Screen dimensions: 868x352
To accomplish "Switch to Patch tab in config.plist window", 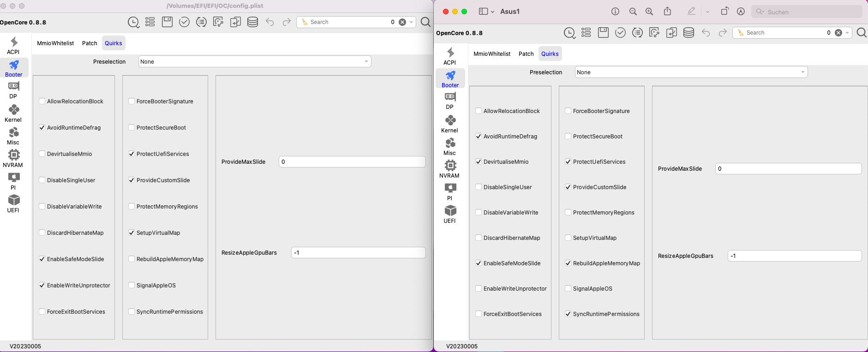I will click(x=90, y=43).
